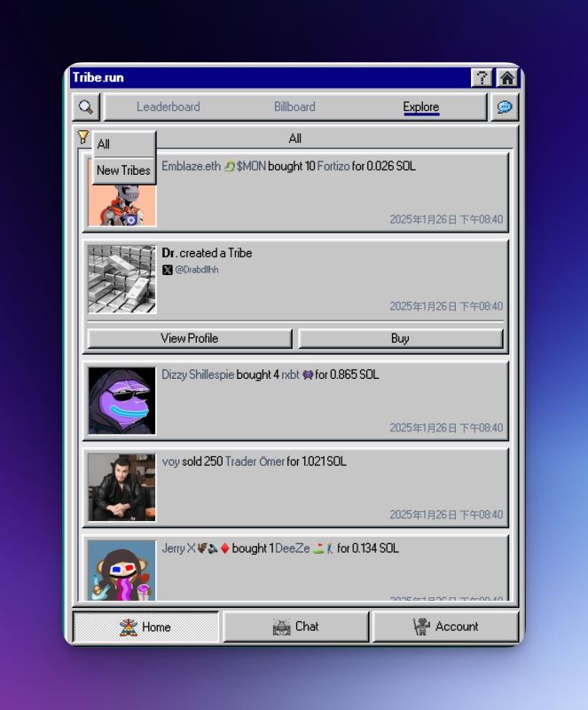The image size is (588, 710).
Task: Open the Chat bottom navigation button
Action: click(x=295, y=627)
